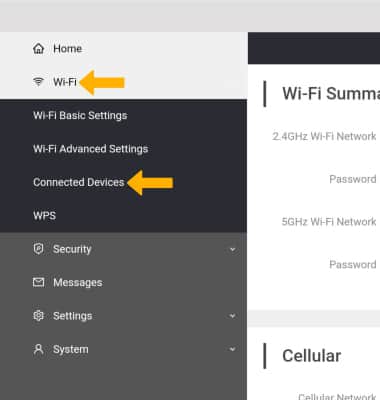This screenshot has height=400, width=380.
Task: Click orange arrow pointing at Wi-Fi
Action: click(102, 82)
